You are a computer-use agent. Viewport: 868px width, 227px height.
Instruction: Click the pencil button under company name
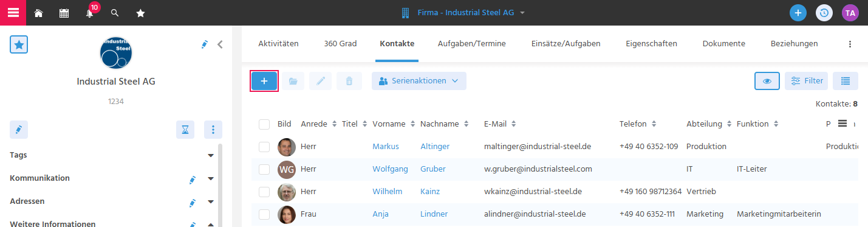pyautogui.click(x=19, y=130)
